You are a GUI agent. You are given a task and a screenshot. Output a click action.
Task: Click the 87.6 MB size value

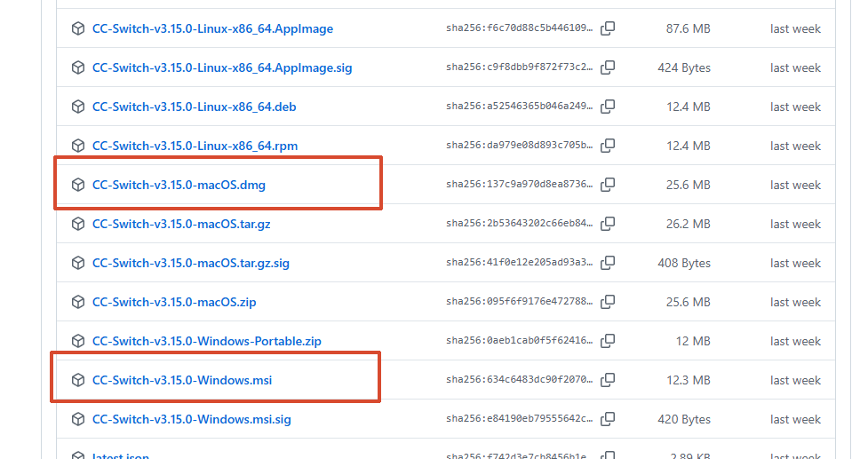pos(688,28)
